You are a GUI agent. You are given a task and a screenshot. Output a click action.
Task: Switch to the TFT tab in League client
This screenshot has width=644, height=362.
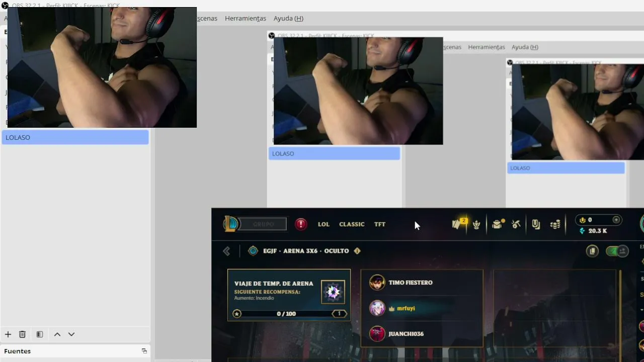point(380,224)
